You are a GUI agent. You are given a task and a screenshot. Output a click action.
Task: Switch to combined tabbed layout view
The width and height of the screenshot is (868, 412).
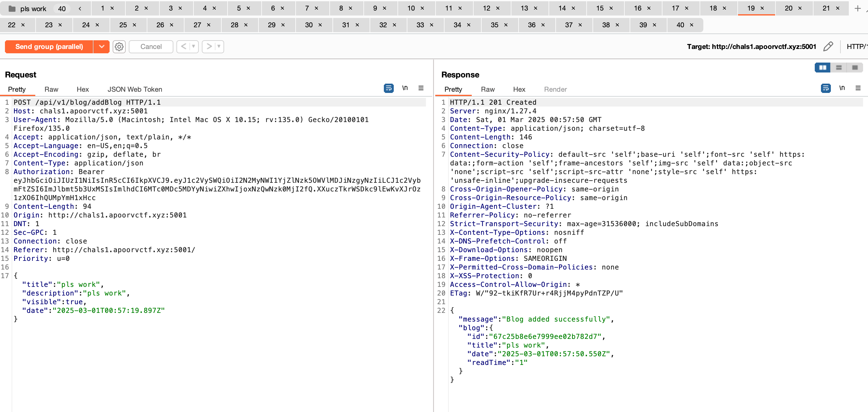tap(854, 68)
